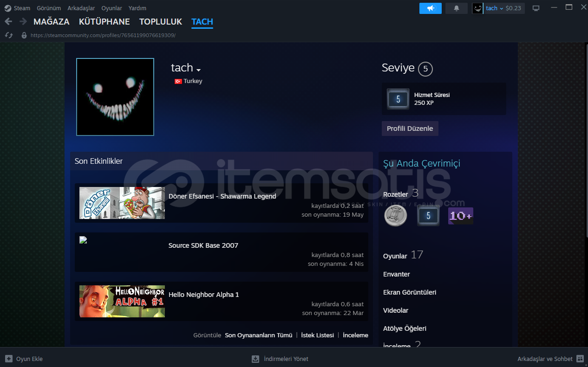
Task: Click Profili Düzenle button
Action: [410, 129]
